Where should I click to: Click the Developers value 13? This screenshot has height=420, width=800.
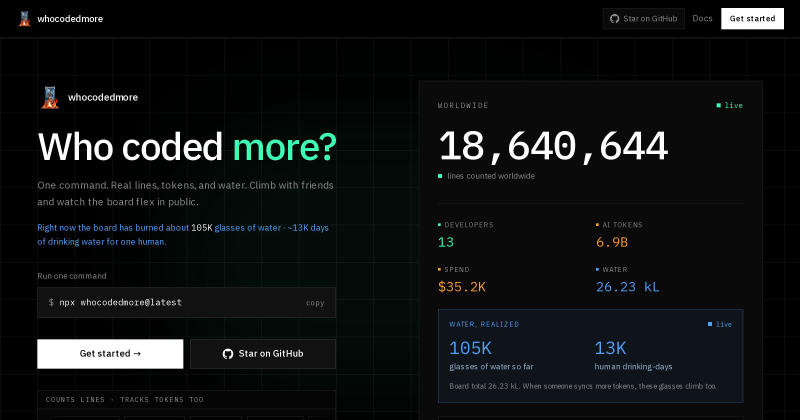click(445, 242)
